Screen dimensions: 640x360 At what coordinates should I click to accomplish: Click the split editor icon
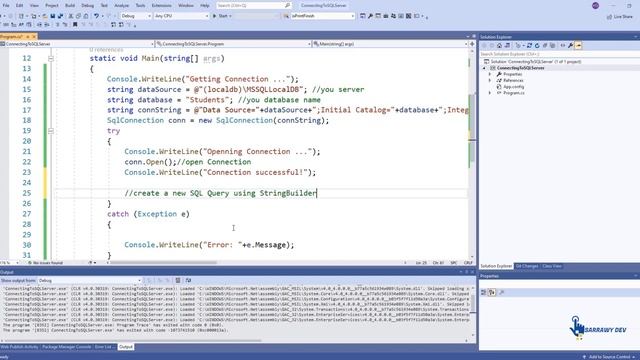pos(472,43)
